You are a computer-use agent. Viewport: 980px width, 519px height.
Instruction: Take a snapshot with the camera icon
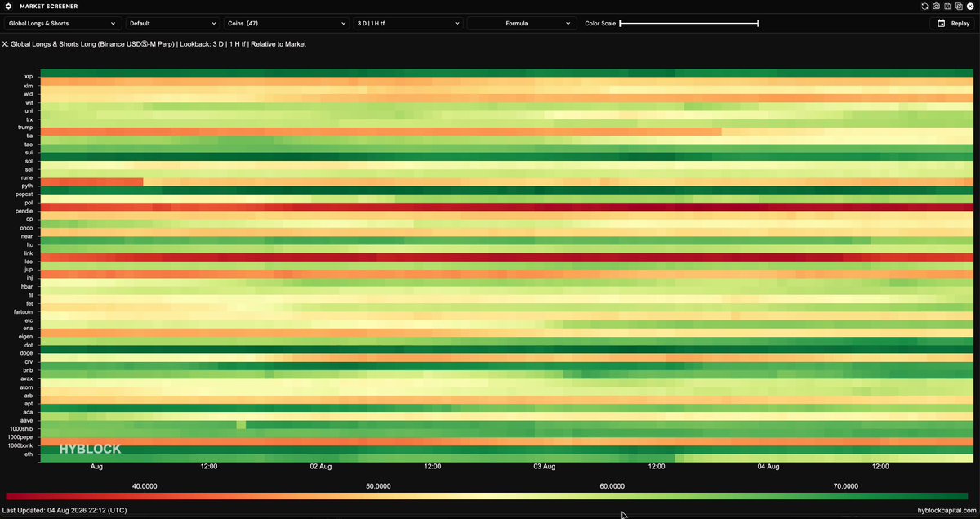click(x=936, y=6)
